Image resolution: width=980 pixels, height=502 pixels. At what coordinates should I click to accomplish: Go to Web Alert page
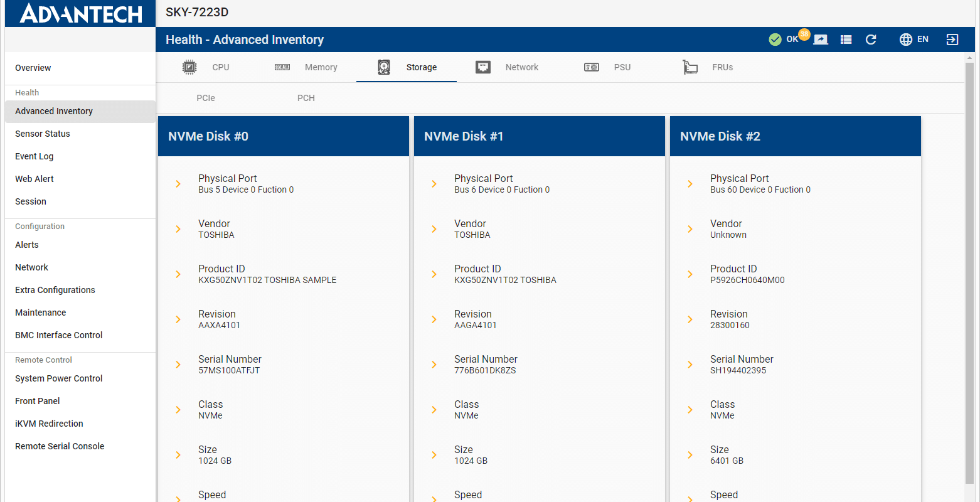point(80,179)
